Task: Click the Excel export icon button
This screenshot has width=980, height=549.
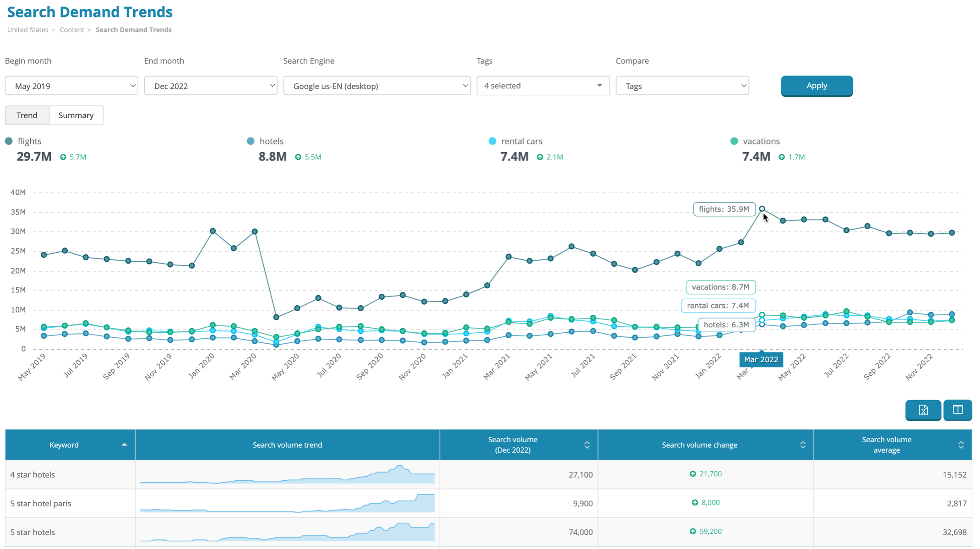Action: click(923, 410)
